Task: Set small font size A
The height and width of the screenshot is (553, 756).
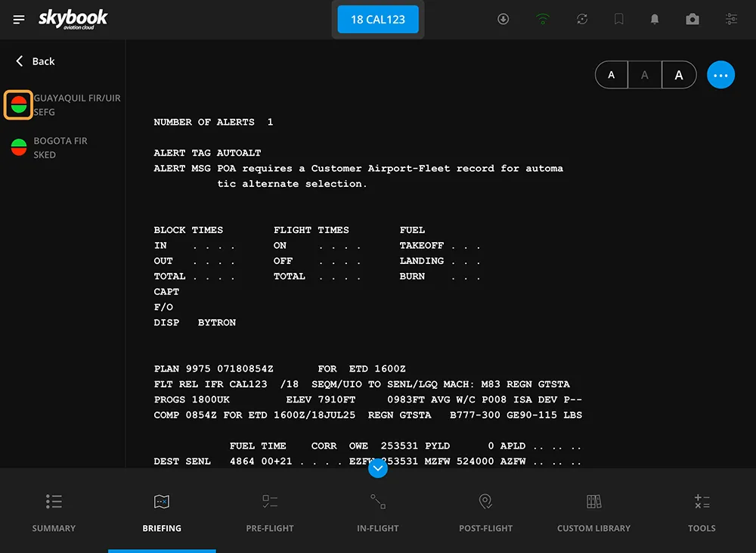Action: 612,75
